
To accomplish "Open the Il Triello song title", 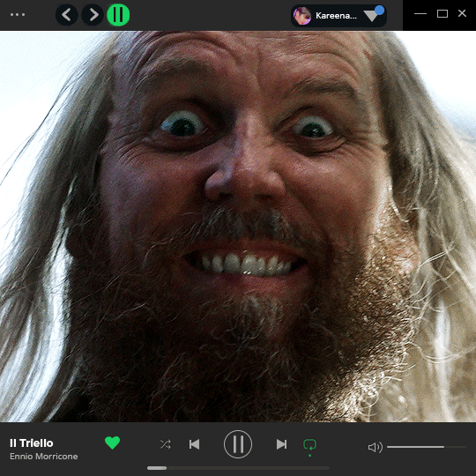I will 31,443.
